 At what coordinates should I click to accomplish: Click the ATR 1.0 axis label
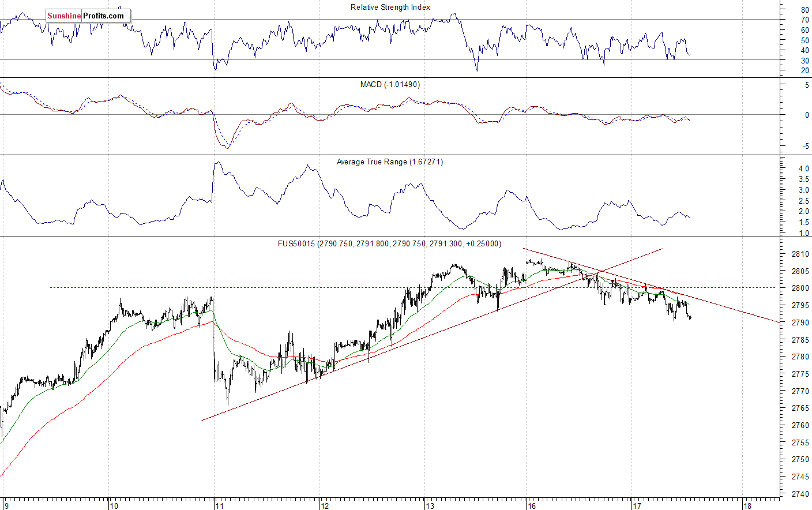pos(803,234)
